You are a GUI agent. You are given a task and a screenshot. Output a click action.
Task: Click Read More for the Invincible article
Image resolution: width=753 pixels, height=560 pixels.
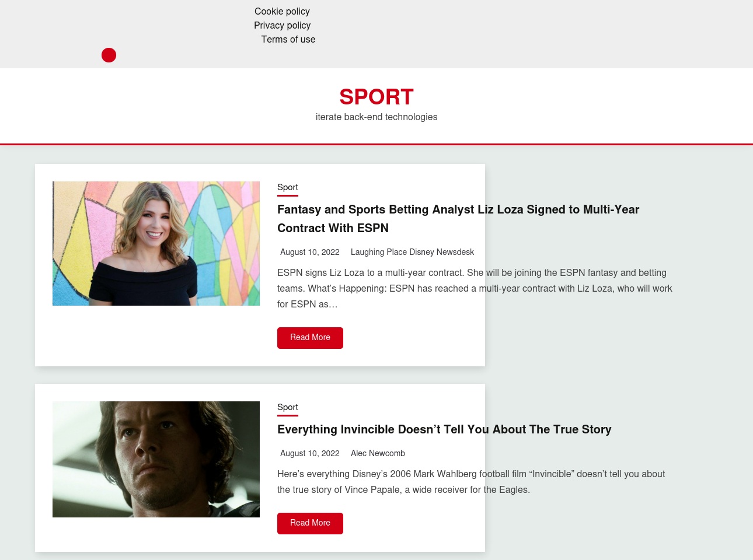[310, 523]
